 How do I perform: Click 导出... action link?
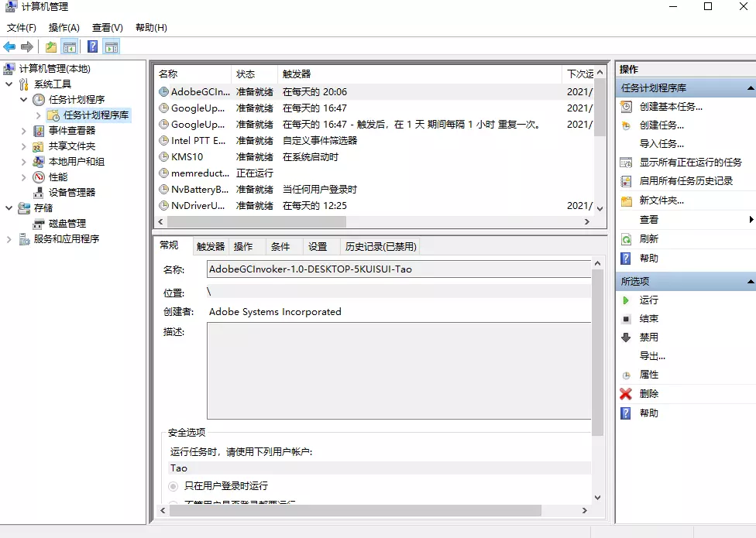pos(652,356)
